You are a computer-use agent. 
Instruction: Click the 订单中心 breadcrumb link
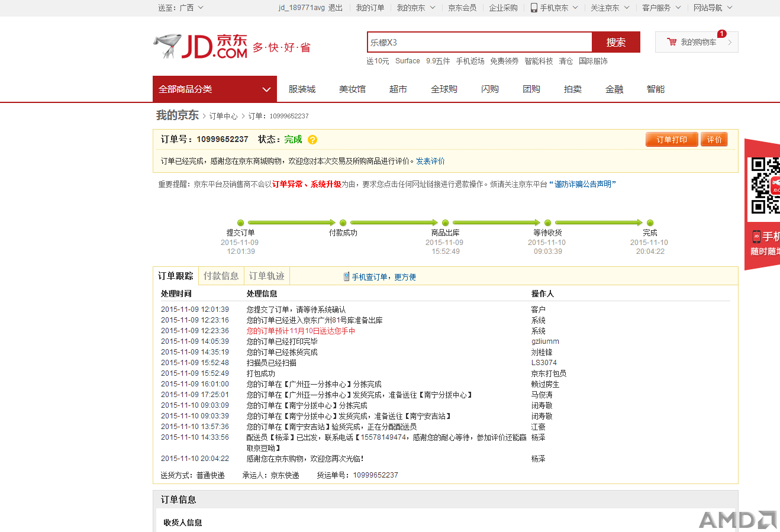click(223, 116)
